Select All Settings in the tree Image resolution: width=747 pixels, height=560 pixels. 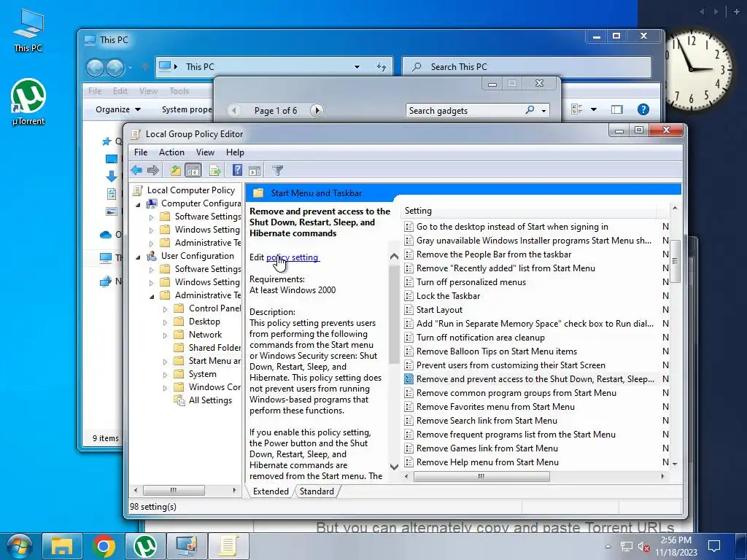209,400
